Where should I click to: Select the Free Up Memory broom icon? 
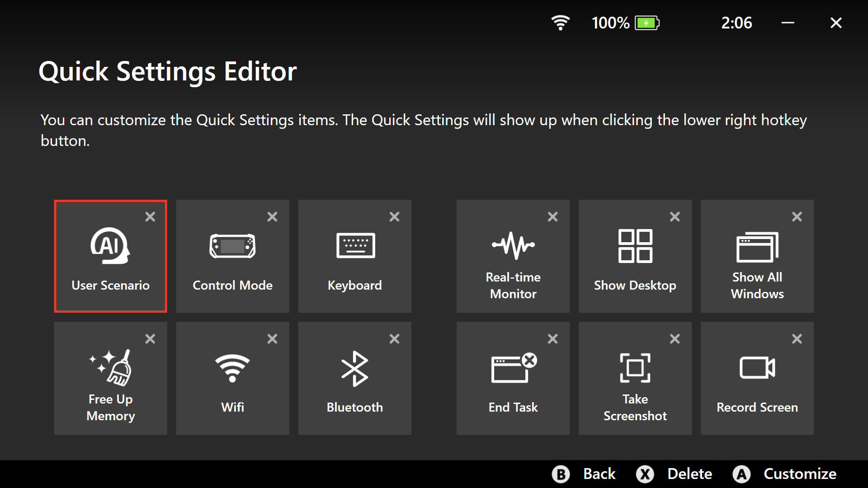111,368
